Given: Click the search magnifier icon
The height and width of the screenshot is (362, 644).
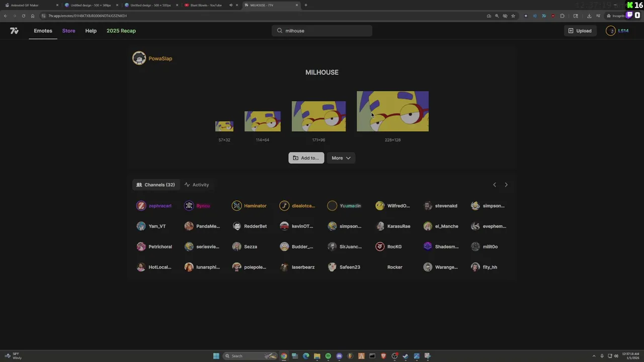Looking at the screenshot, I should (280, 31).
